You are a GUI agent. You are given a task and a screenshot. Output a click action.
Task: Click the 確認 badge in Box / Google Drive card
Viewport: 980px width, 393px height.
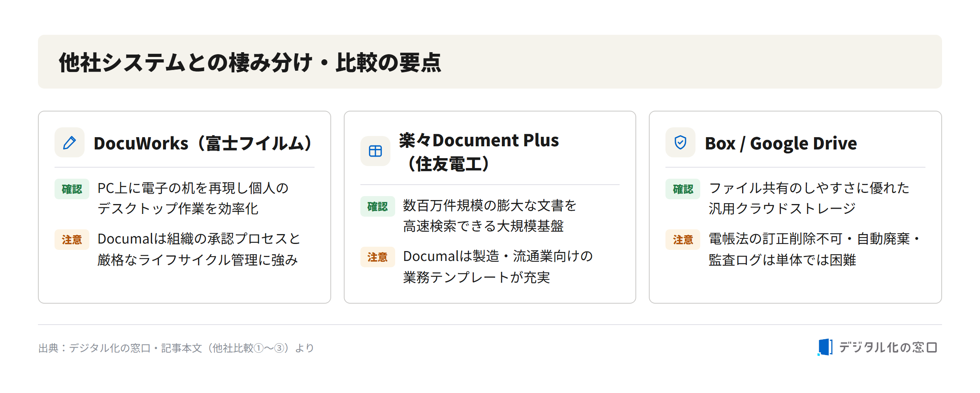point(683,189)
